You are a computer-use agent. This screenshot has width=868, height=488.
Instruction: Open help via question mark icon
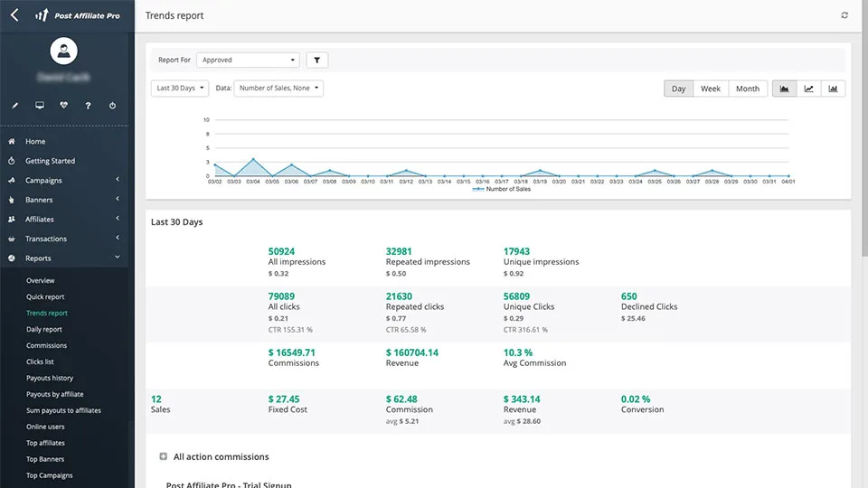click(x=88, y=106)
